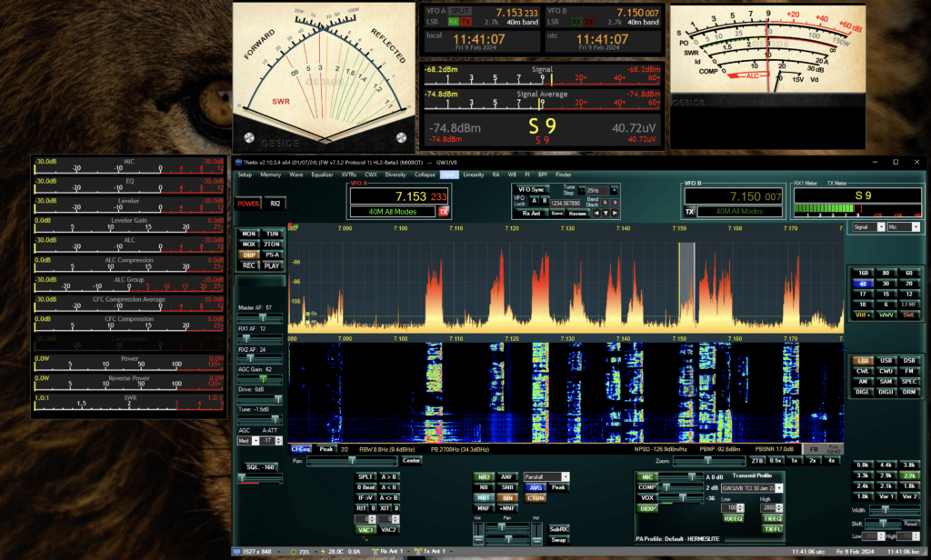
Task: Open the Equalizer menu item
Action: tap(323, 174)
